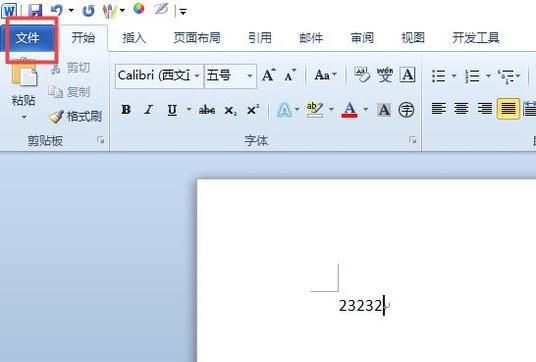Image resolution: width=536 pixels, height=362 pixels.
Task: Toggle Character Shading gray A icon
Action: tap(384, 110)
